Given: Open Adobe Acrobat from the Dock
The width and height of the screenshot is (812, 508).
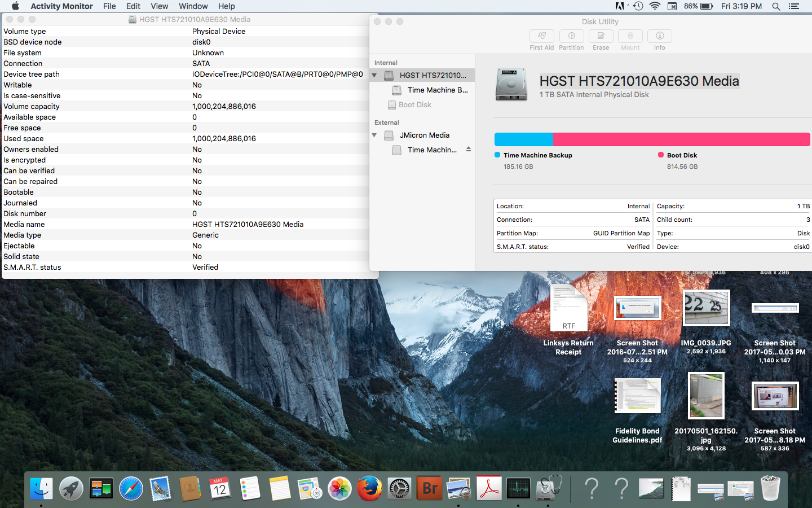Looking at the screenshot, I should 488,488.
